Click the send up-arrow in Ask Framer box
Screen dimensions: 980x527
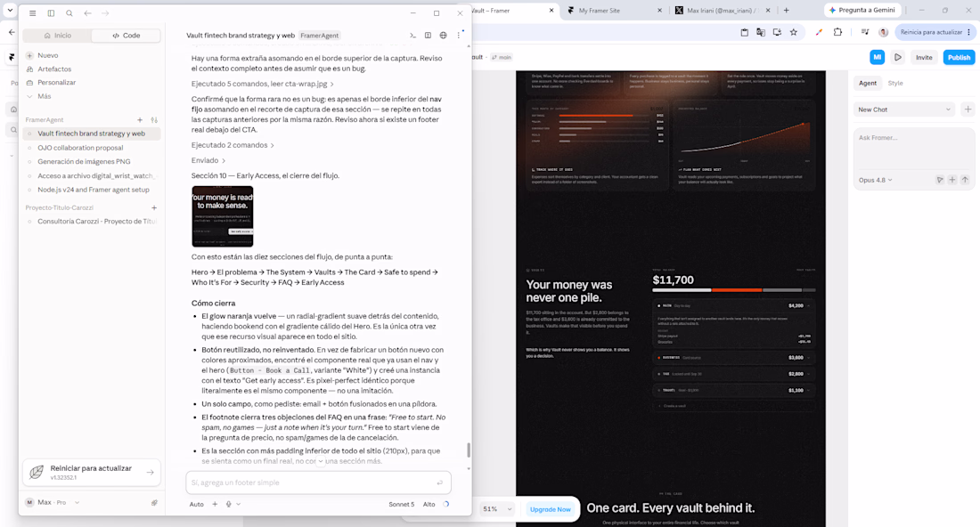point(965,180)
